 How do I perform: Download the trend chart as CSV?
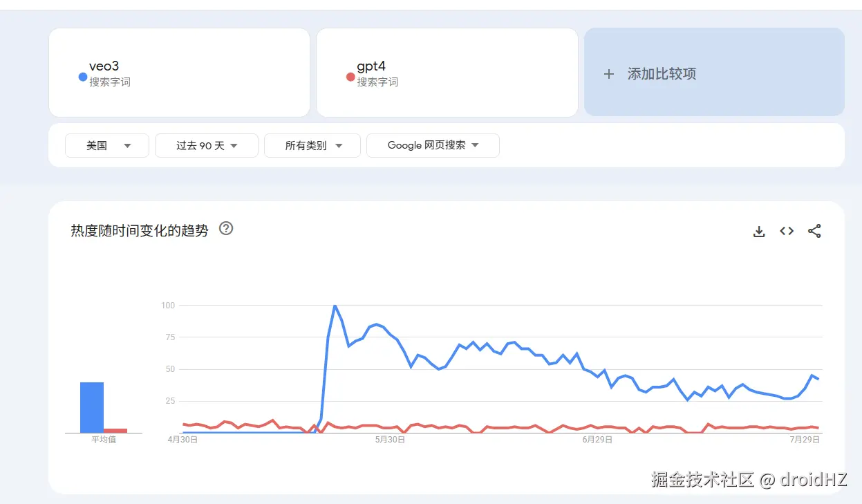coord(759,232)
